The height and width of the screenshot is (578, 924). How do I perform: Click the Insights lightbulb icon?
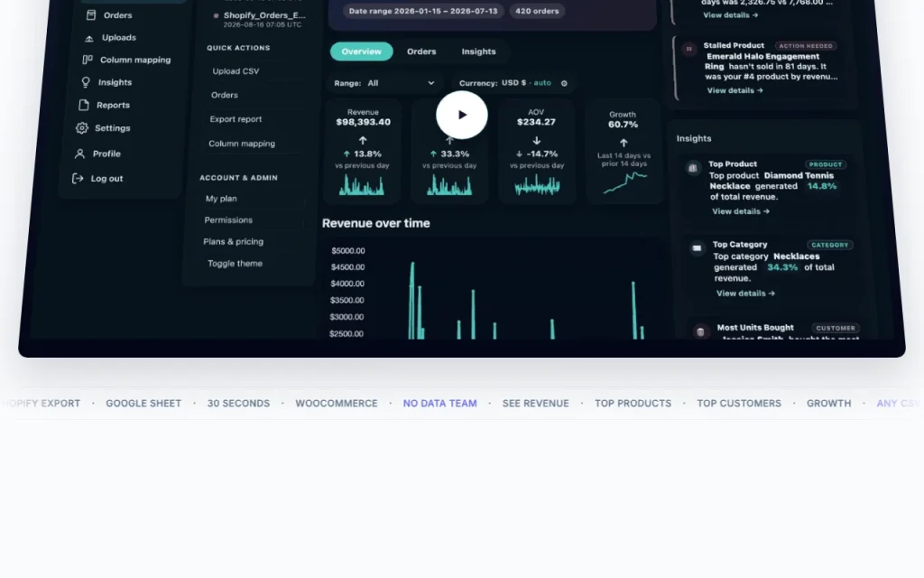click(86, 82)
